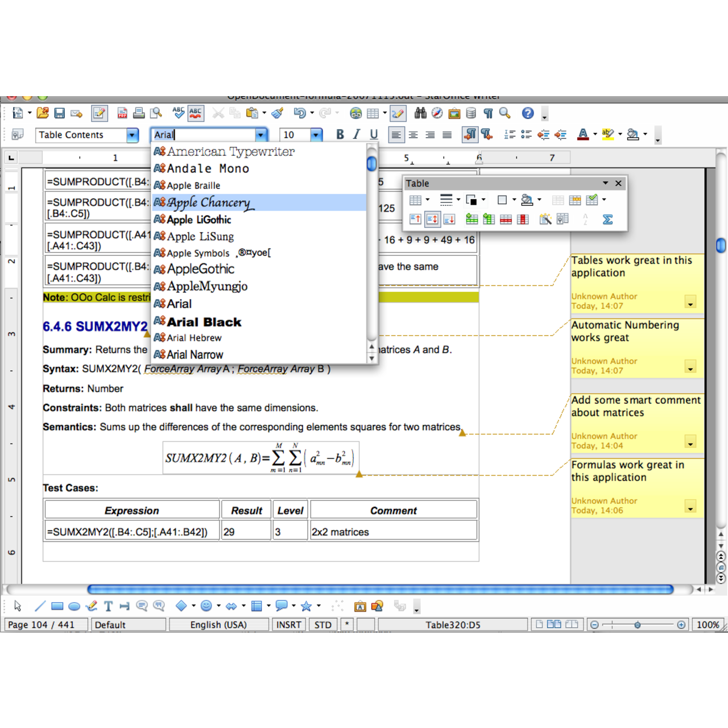The image size is (728, 728).
Task: Open the Fontwork Gallery
Action: 360,606
